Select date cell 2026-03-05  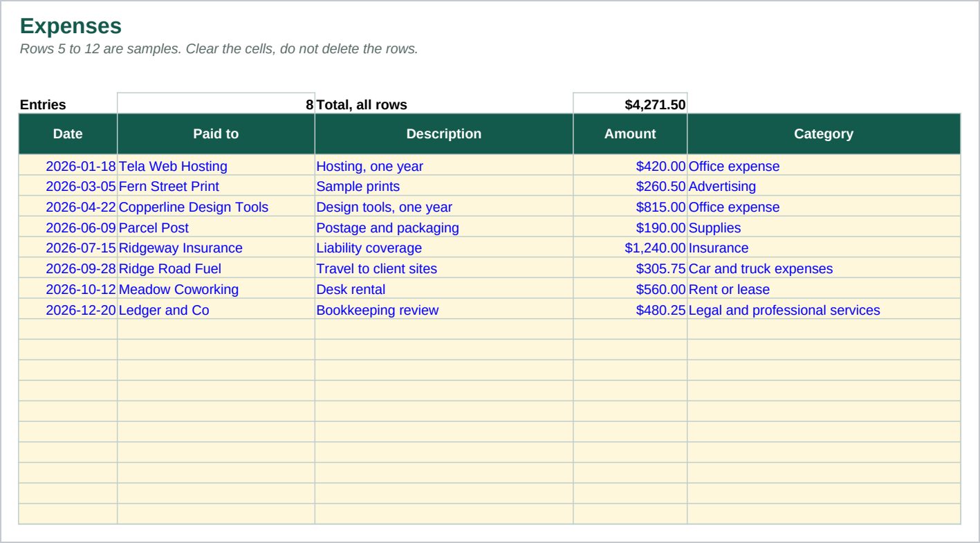coord(68,186)
